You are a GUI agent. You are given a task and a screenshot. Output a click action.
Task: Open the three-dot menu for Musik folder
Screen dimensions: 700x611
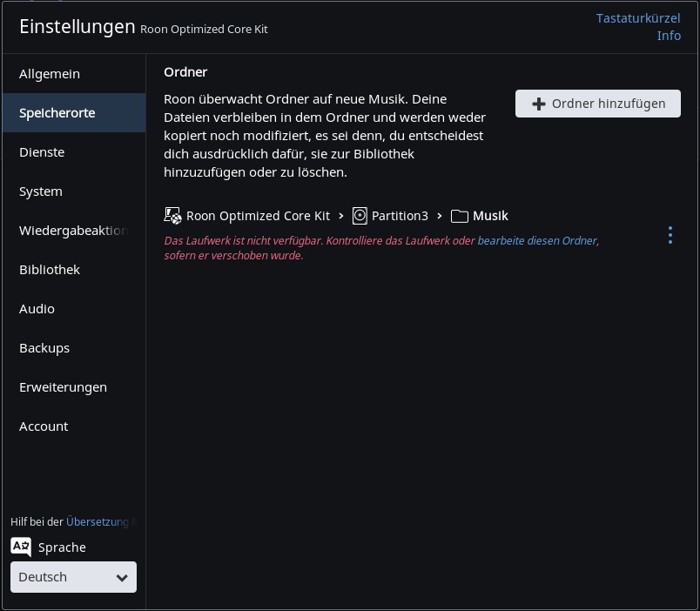[x=670, y=235]
